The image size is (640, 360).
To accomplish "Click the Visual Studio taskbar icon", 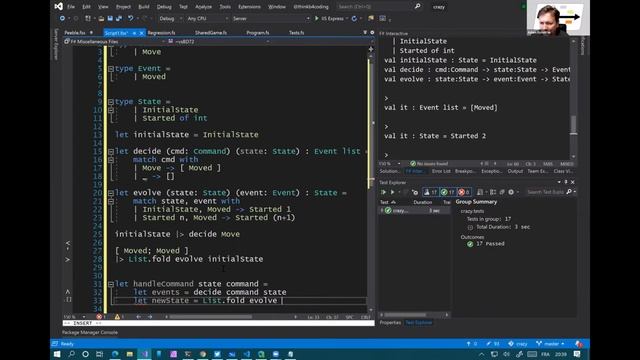I will 144,354.
